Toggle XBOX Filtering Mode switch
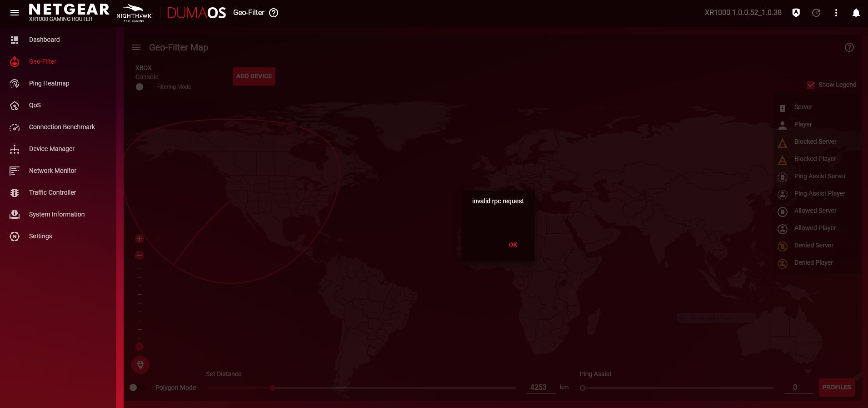Viewport: 868px width, 408px height. pos(144,87)
